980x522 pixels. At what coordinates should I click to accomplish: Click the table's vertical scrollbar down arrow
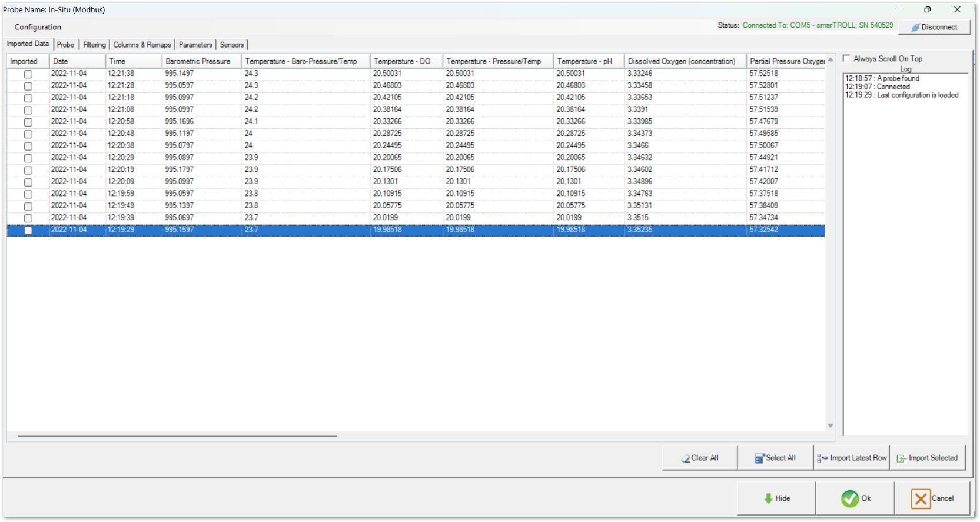point(830,425)
